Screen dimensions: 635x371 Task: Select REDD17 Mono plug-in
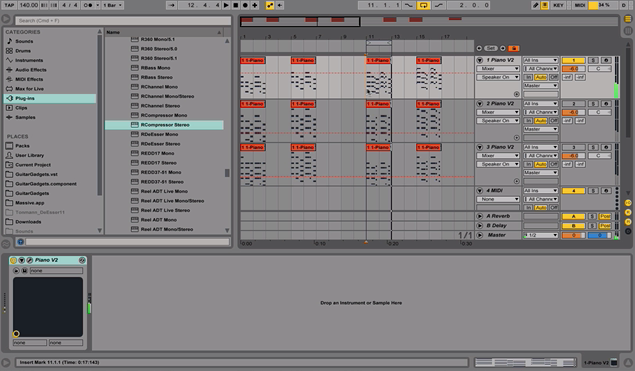pyautogui.click(x=157, y=154)
